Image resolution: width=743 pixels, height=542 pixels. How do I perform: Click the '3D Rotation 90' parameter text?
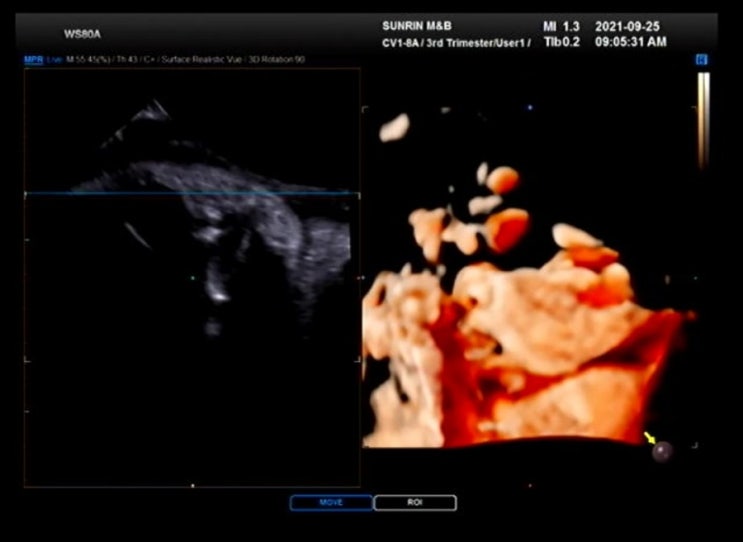point(277,60)
